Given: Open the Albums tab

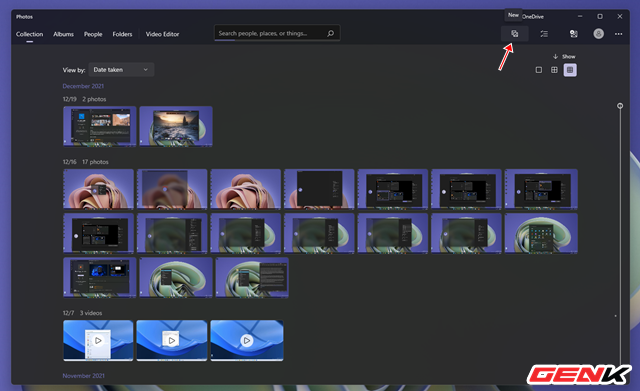Looking at the screenshot, I should pos(63,34).
